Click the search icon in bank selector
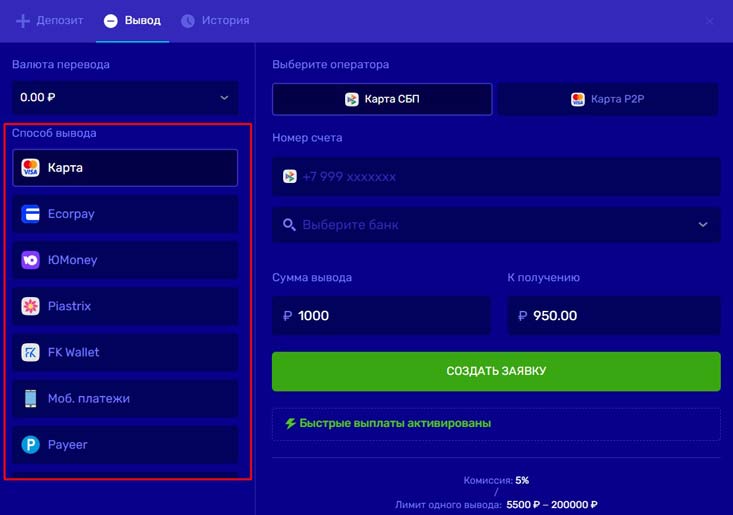 (289, 225)
